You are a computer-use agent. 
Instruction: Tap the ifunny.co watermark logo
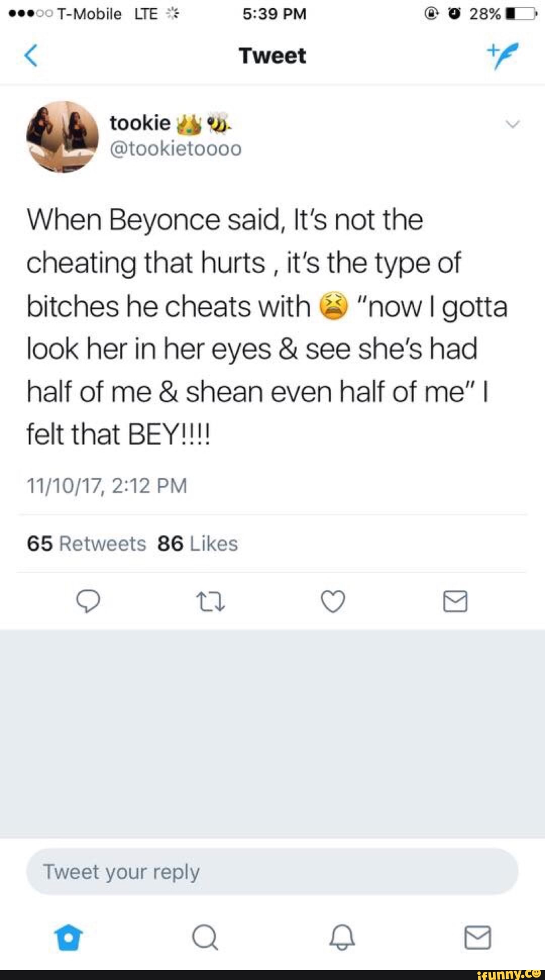(x=508, y=974)
